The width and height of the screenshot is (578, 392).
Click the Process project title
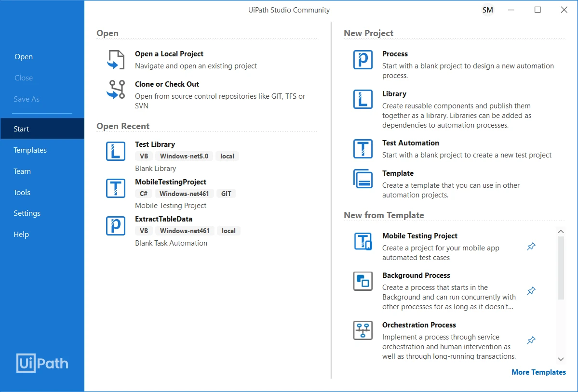click(395, 54)
